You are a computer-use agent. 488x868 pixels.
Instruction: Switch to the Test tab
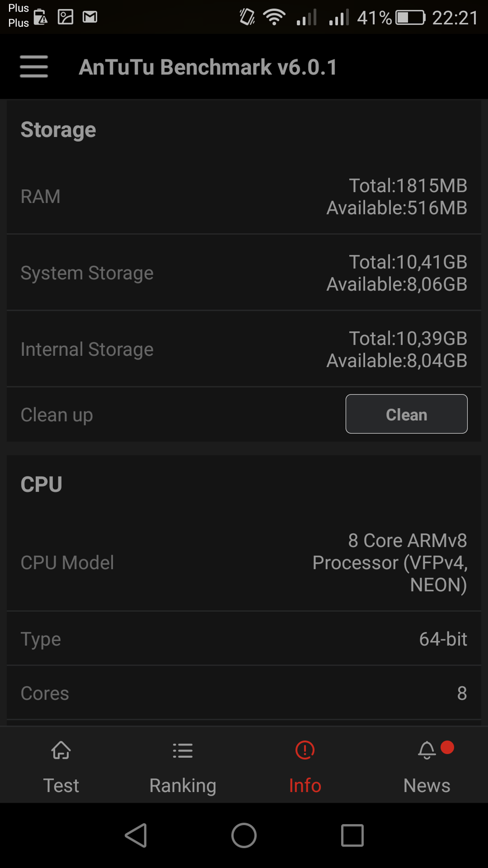tap(61, 765)
